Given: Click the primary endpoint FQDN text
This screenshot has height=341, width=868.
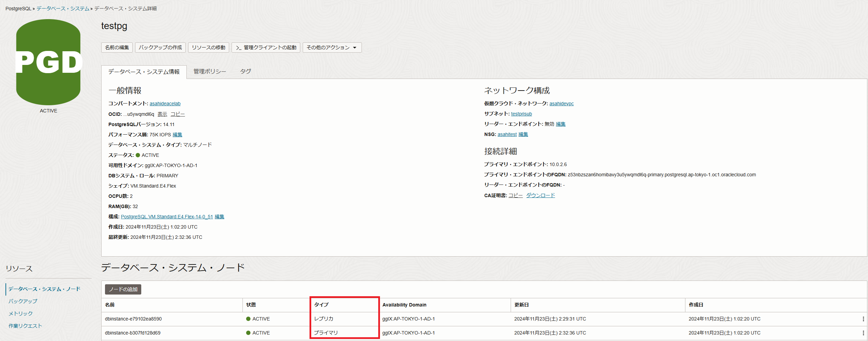Looking at the screenshot, I should click(662, 175).
